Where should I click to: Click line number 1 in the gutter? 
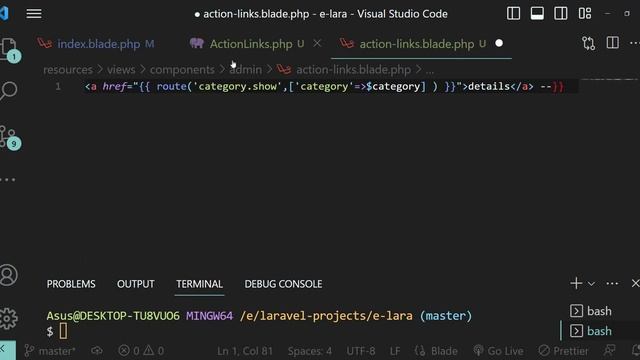58,87
